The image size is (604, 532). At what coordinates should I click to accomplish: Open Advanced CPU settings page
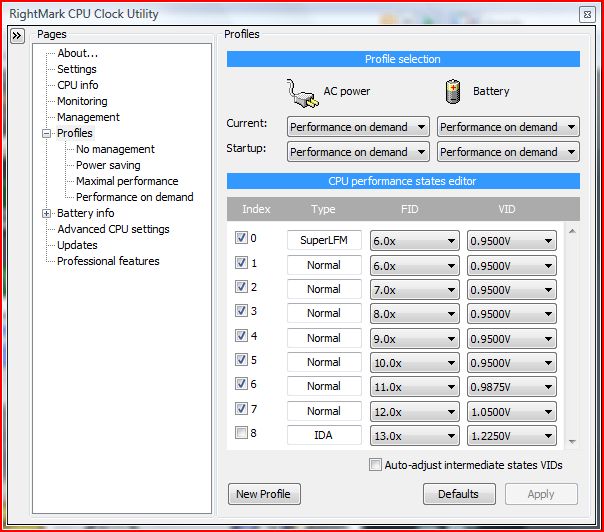[x=113, y=229]
